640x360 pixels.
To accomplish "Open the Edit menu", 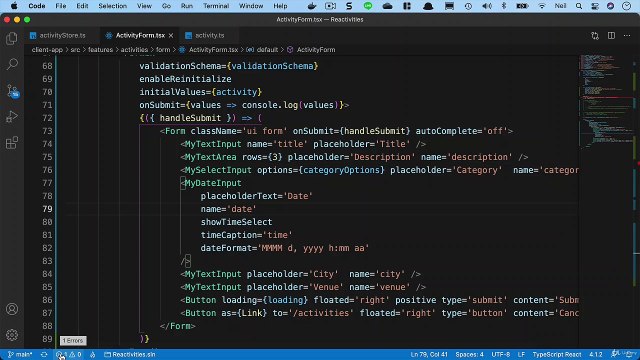I will point(82,6).
